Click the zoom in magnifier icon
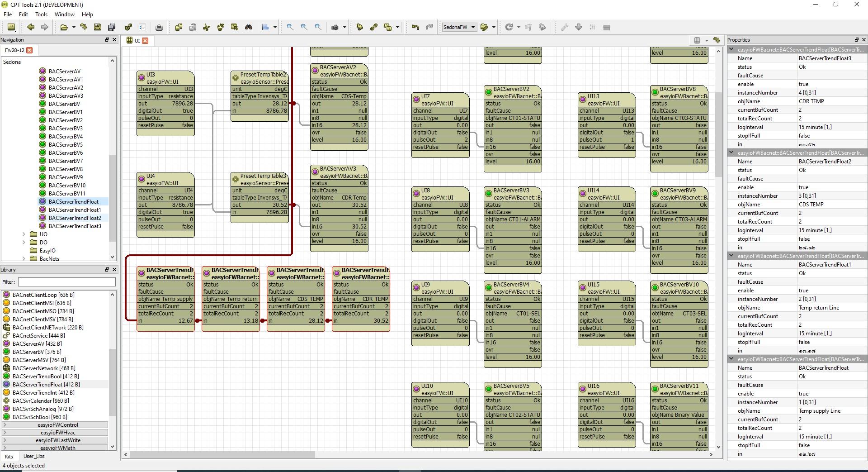 pos(290,27)
